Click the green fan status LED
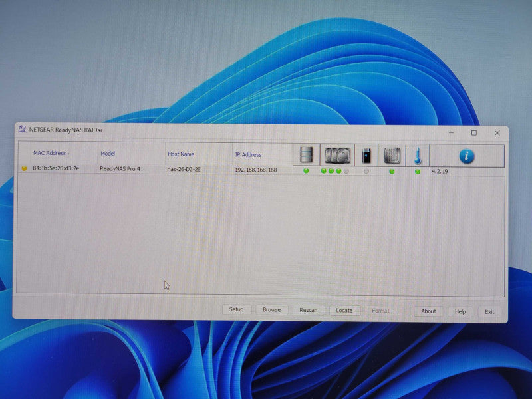Screen dimensions: 532x399 tap(392, 172)
